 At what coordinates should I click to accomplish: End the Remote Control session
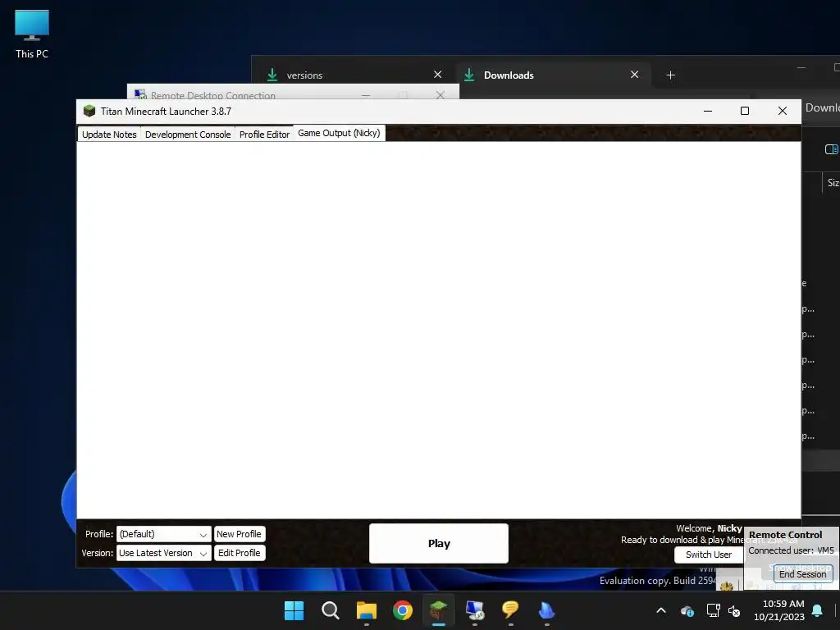click(802, 573)
